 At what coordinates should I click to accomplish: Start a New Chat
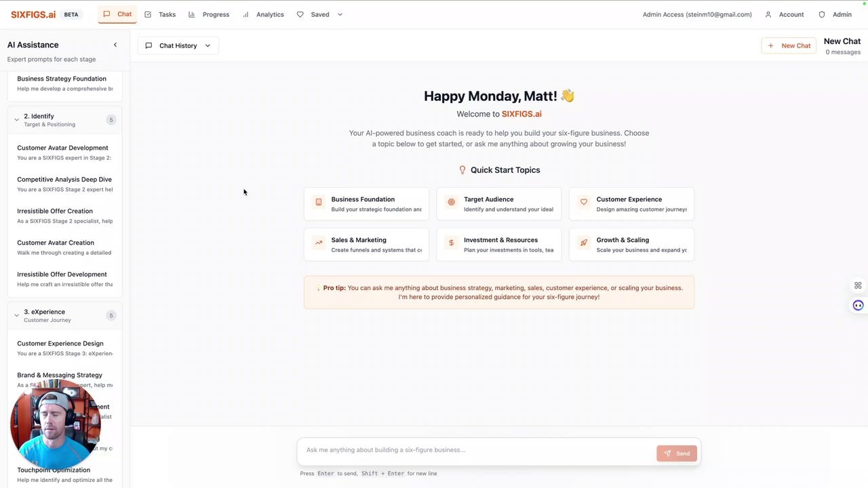789,45
